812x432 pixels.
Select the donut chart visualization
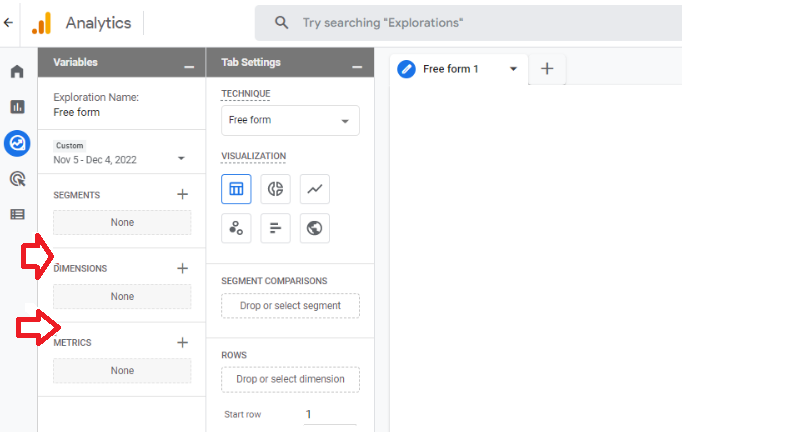[276, 189]
